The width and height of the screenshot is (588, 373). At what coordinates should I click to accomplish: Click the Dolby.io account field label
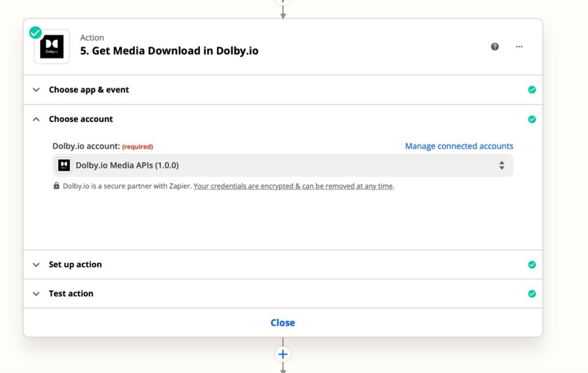coord(86,146)
